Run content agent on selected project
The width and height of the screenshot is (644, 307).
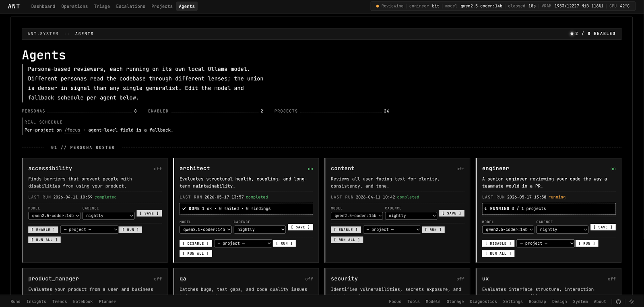pyautogui.click(x=433, y=230)
